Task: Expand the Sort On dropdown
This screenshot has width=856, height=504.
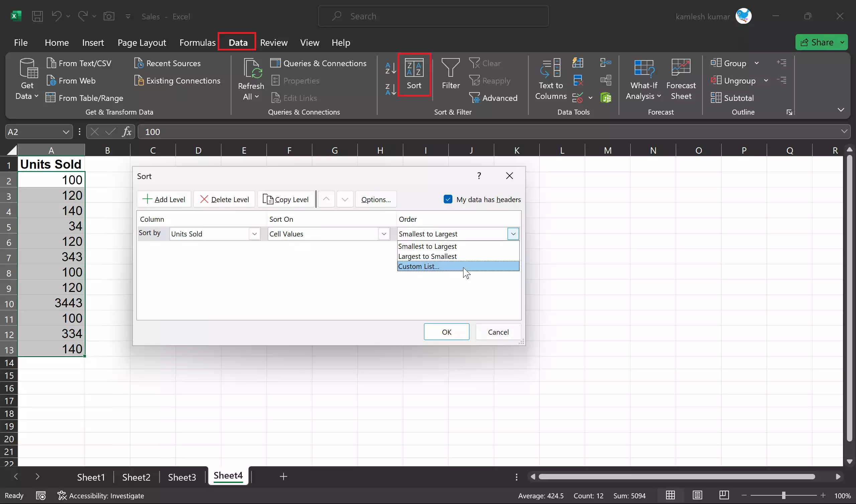Action: point(384,234)
